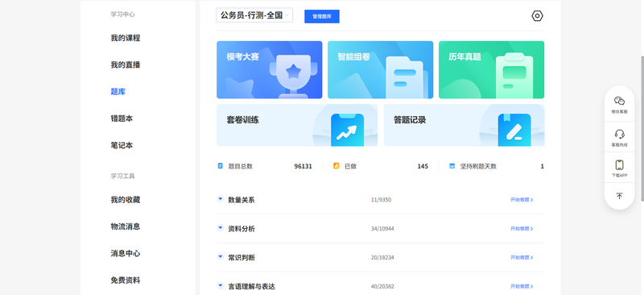Open the 公务员-行测-全国 exam dropdown

[x=254, y=15]
